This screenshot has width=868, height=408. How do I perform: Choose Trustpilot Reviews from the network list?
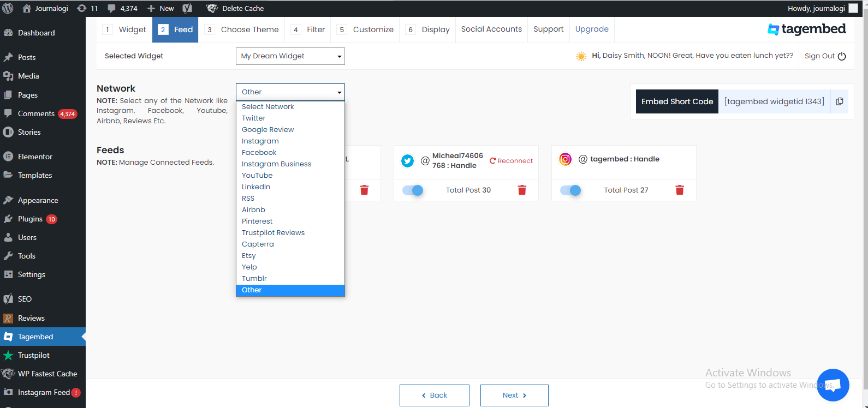click(290, 233)
